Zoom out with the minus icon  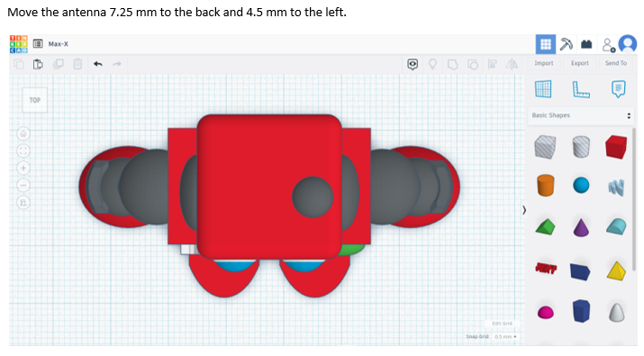pos(23,186)
